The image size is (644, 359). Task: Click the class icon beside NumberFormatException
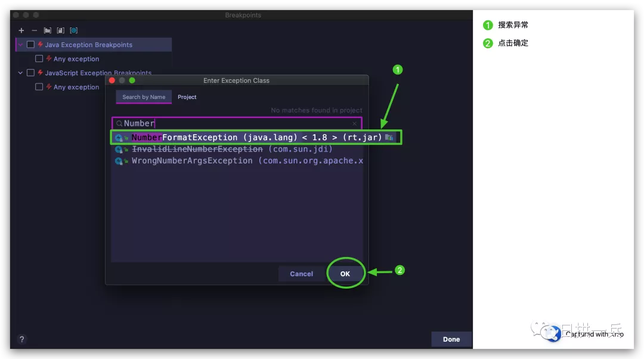click(120, 137)
